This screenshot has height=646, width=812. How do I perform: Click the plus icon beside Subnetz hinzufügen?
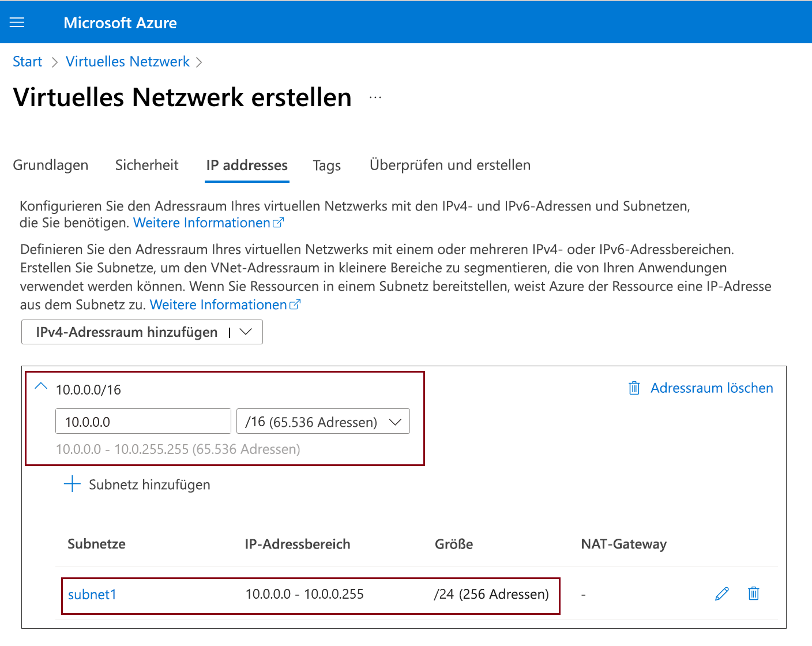tap(72, 484)
